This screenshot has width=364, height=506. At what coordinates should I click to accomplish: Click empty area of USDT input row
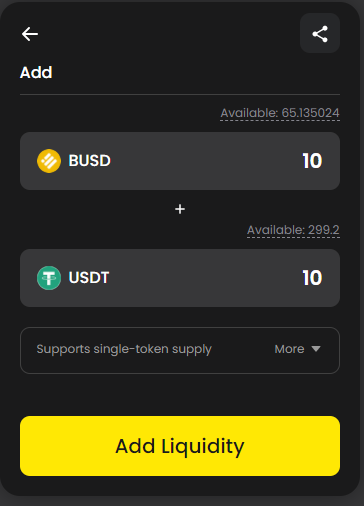(x=207, y=278)
